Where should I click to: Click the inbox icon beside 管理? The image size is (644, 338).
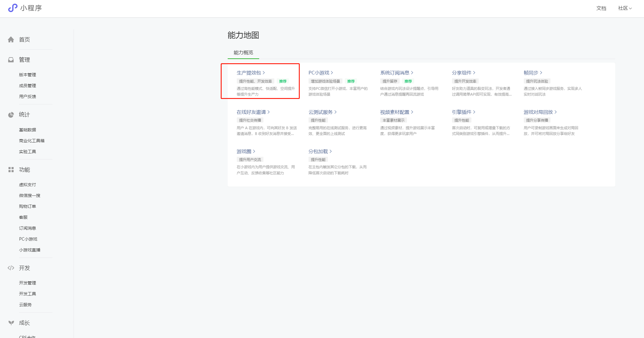[x=11, y=60]
